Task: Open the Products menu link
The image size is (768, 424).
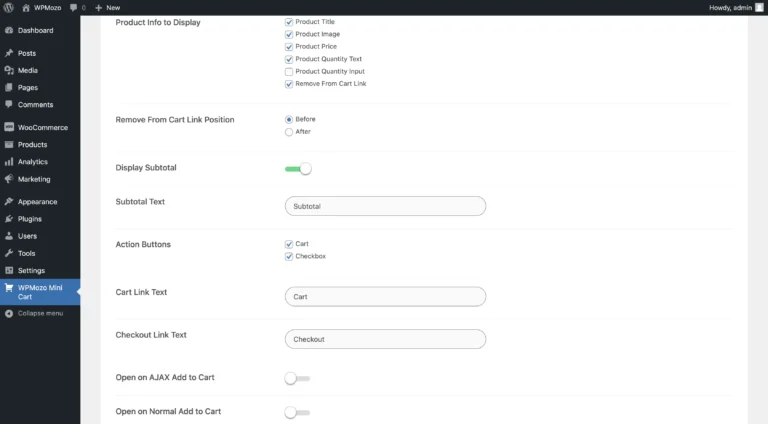Action: point(40,144)
